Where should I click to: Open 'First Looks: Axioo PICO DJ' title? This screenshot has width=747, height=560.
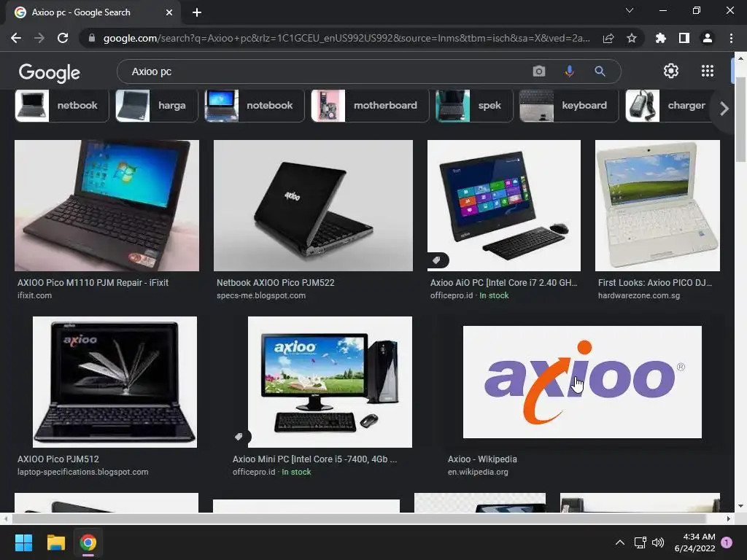tap(655, 282)
